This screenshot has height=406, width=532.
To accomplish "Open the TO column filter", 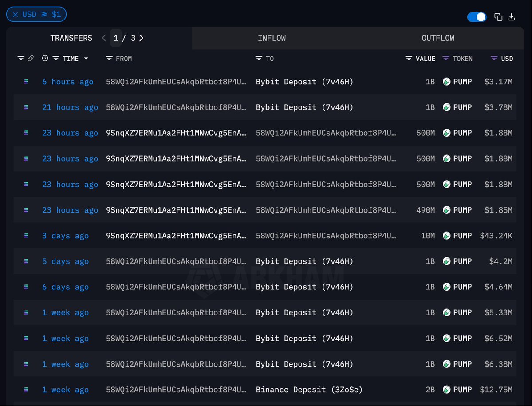I will pyautogui.click(x=259, y=58).
